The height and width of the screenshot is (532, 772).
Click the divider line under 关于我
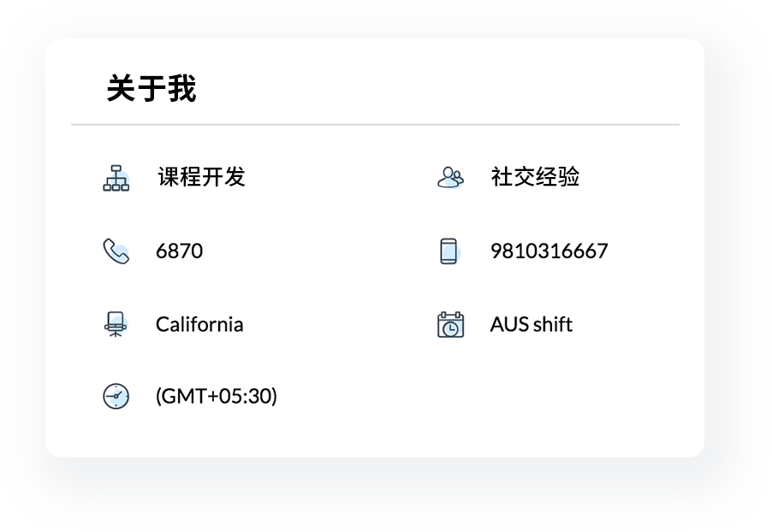[x=375, y=125]
